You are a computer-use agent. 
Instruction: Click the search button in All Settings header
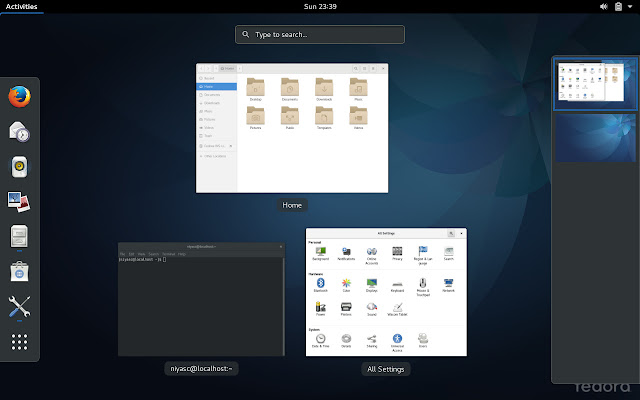(451, 233)
